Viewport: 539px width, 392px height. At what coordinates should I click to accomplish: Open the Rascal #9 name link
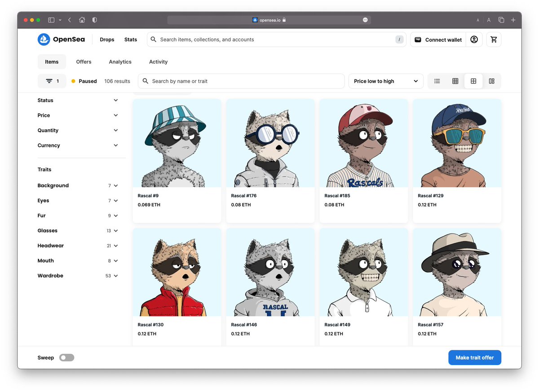[x=148, y=196]
